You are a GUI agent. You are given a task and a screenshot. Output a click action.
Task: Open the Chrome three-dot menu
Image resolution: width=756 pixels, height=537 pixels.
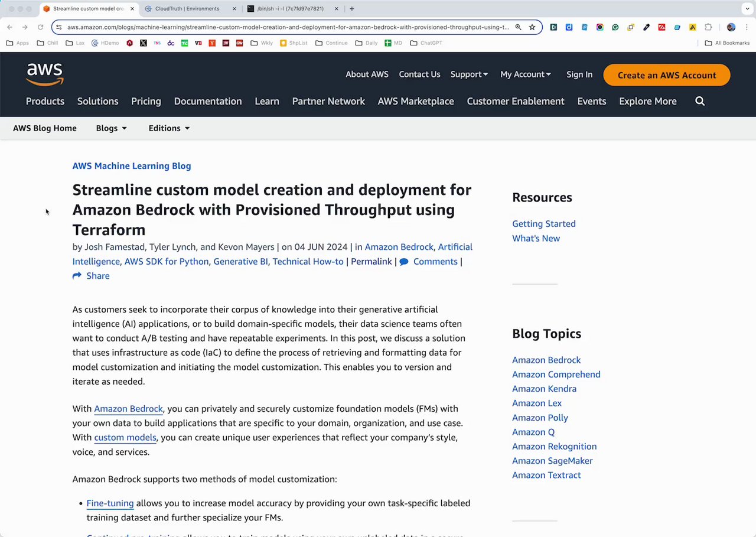pyautogui.click(x=745, y=27)
